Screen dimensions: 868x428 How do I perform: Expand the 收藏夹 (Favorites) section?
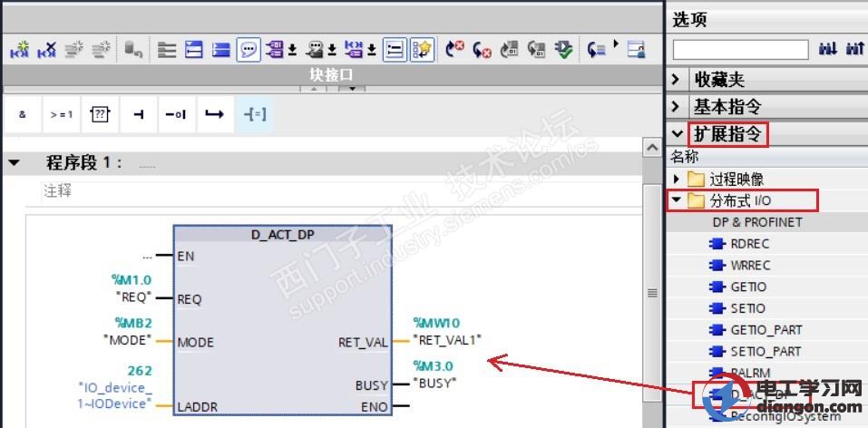(677, 80)
